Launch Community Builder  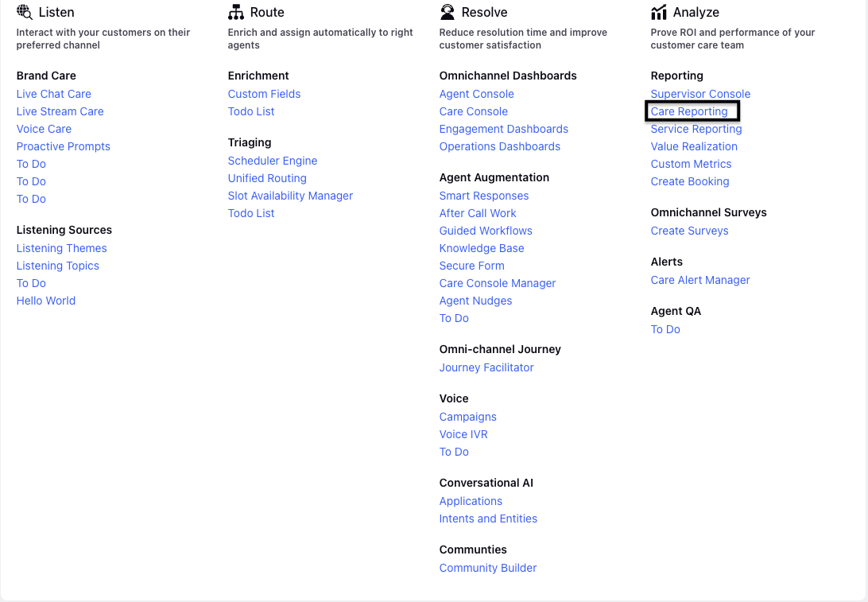click(x=488, y=569)
